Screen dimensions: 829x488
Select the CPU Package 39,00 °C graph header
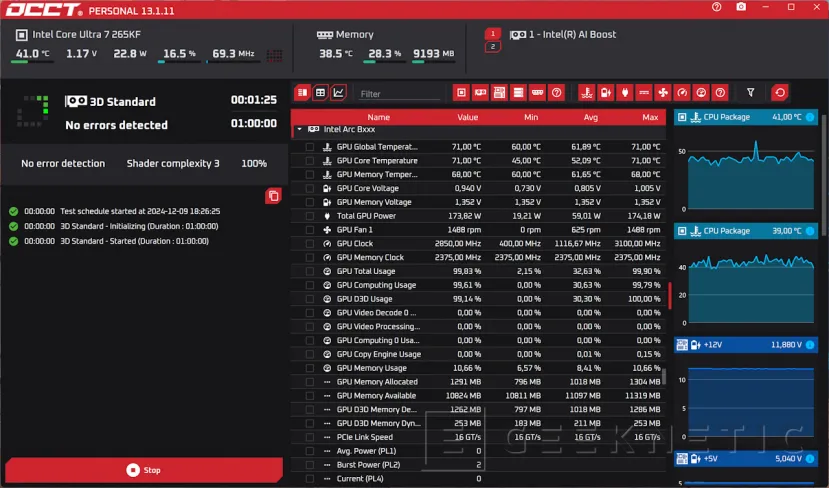click(x=745, y=231)
